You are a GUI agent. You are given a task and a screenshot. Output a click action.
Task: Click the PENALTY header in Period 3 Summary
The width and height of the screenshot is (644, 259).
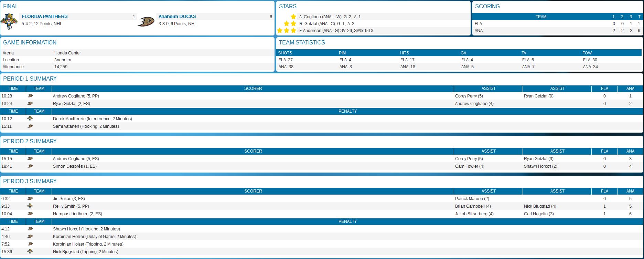[347, 221]
